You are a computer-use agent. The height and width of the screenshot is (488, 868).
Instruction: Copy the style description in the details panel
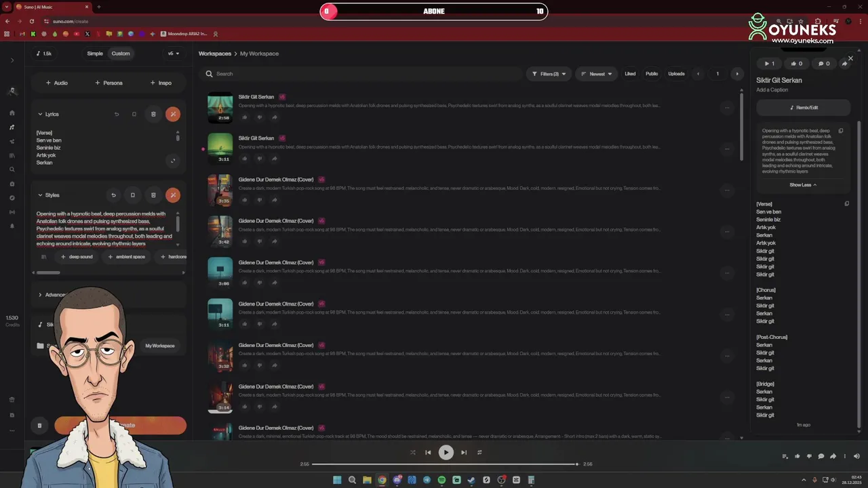(x=841, y=131)
